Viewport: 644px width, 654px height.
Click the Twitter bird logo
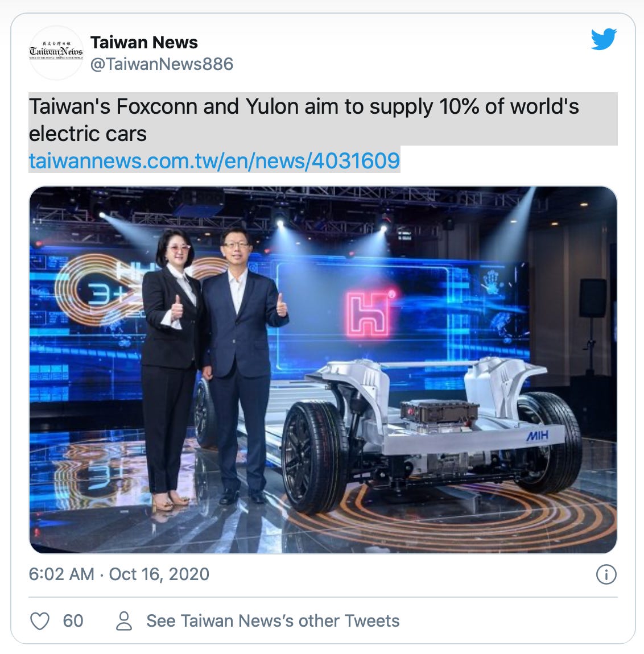[604, 39]
